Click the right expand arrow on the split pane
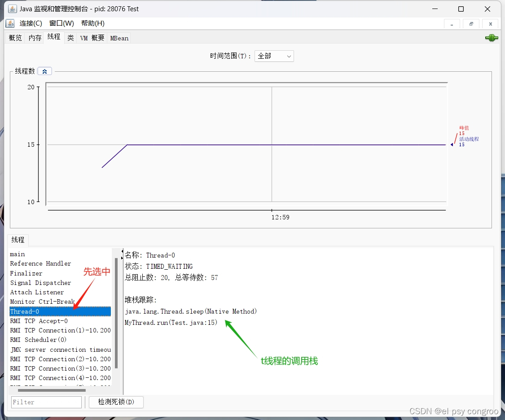The image size is (505, 420). click(123, 258)
